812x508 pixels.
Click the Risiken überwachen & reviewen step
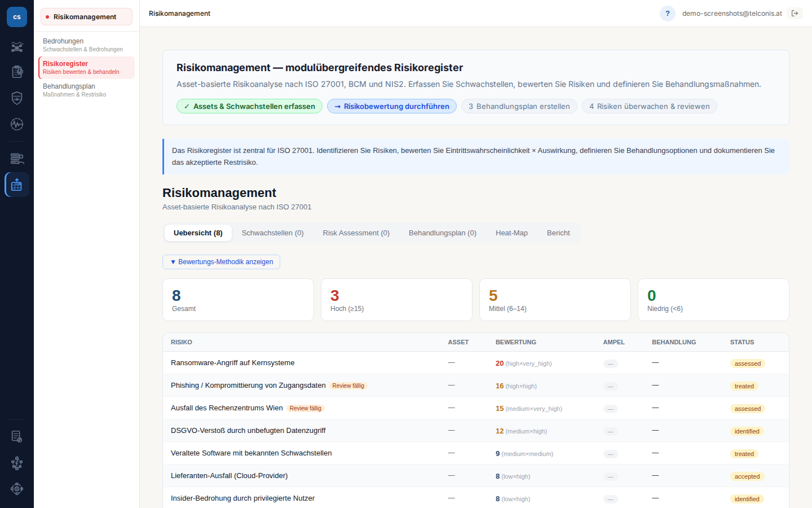tap(650, 106)
